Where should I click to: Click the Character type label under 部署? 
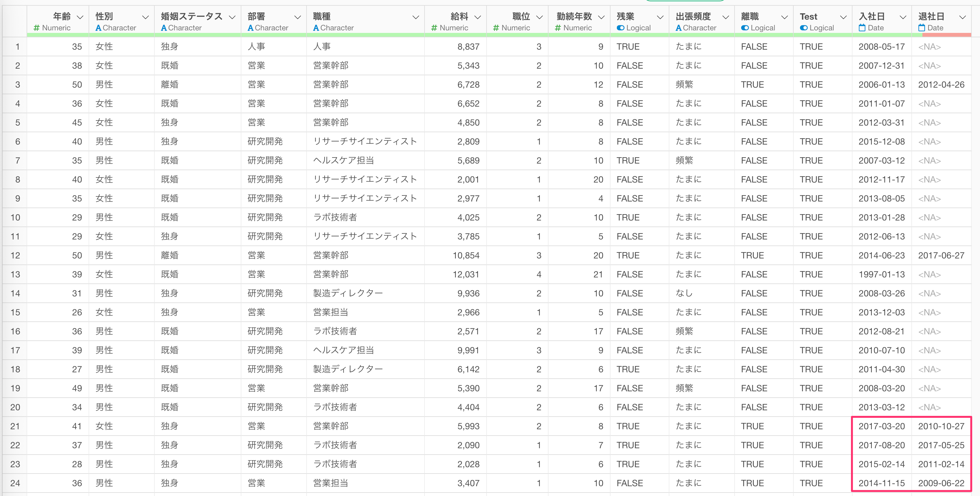(271, 28)
